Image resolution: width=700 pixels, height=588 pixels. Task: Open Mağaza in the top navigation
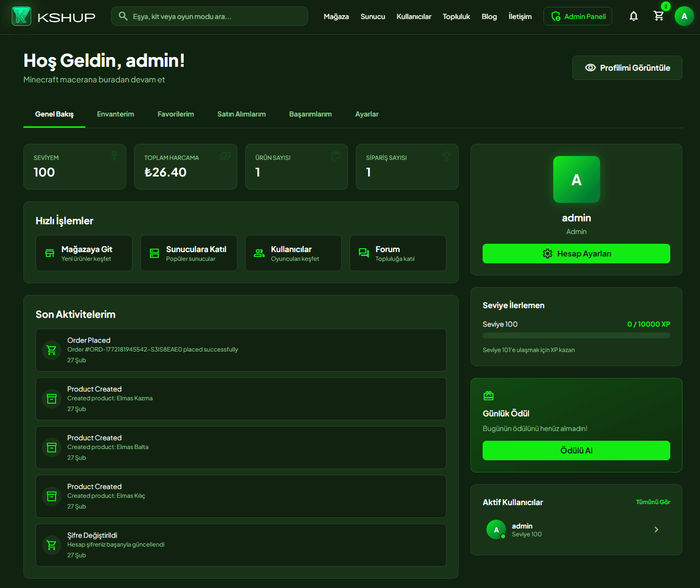(x=336, y=17)
